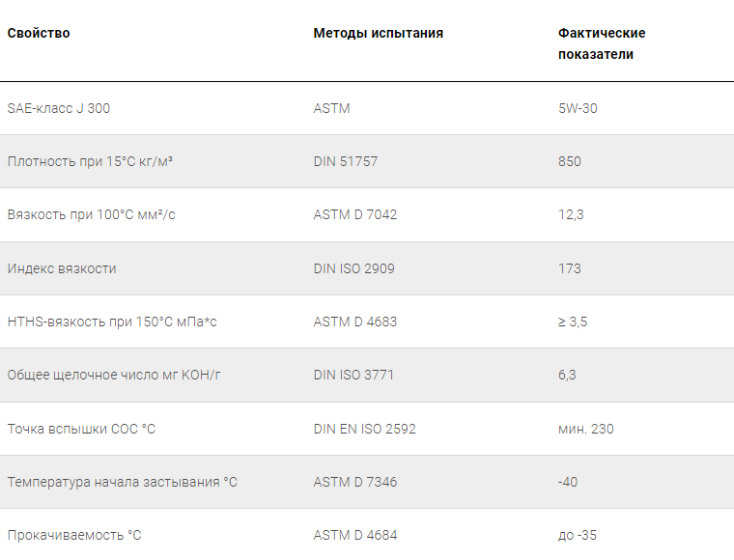Click the DIN 51757 method cell
Screen dimensions: 734x560
(346, 161)
